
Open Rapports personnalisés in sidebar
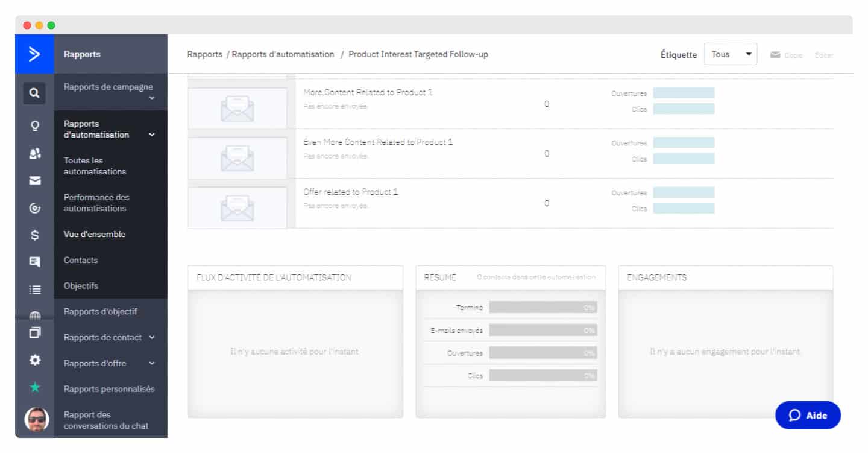pyautogui.click(x=109, y=389)
